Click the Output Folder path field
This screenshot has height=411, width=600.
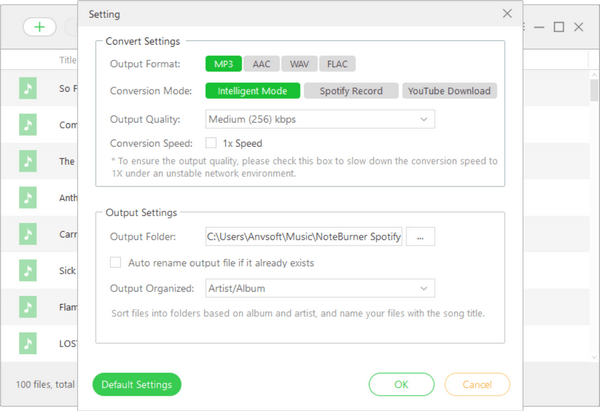click(x=303, y=236)
